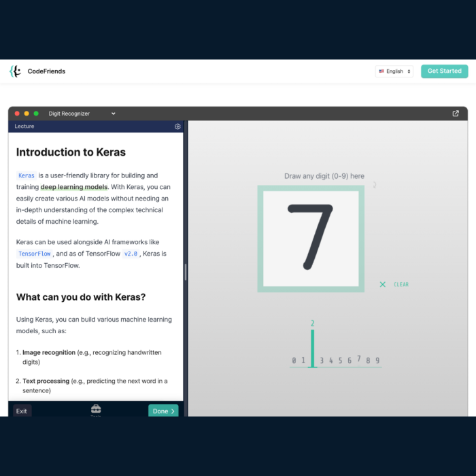Click the red window close dot
Viewport: 476px width, 476px height.
[17, 114]
